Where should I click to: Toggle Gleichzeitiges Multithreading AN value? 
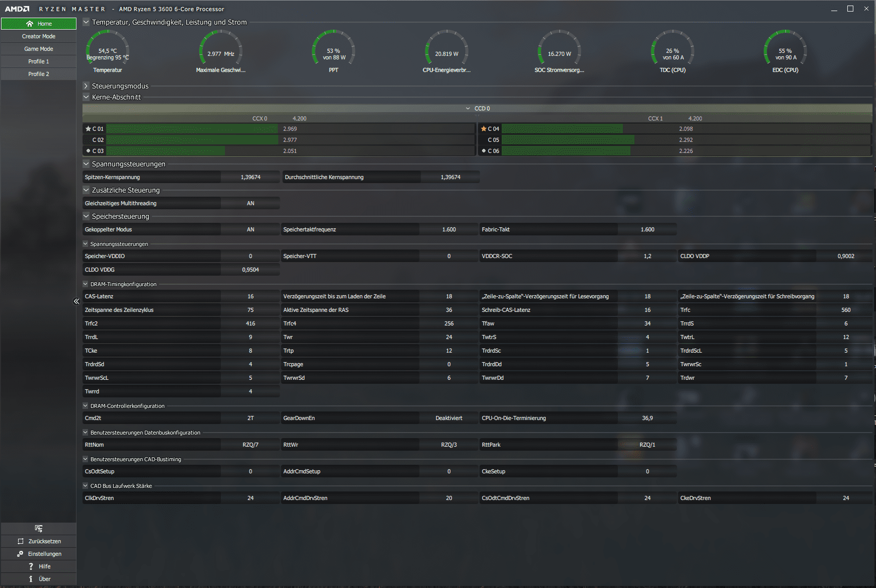click(251, 203)
